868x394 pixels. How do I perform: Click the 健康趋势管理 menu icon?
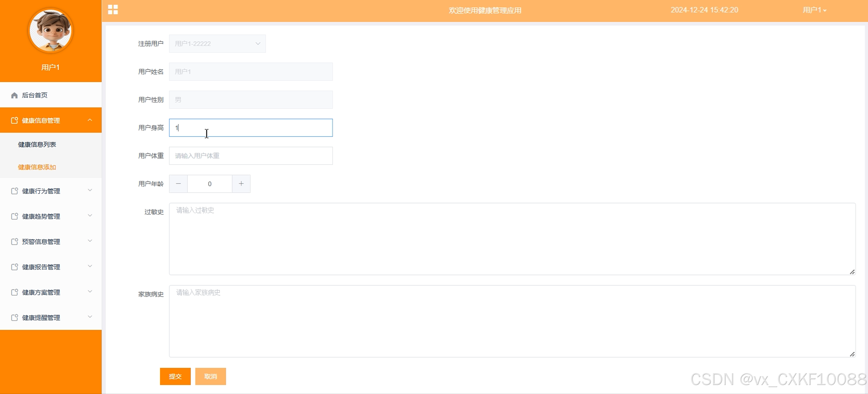14,216
